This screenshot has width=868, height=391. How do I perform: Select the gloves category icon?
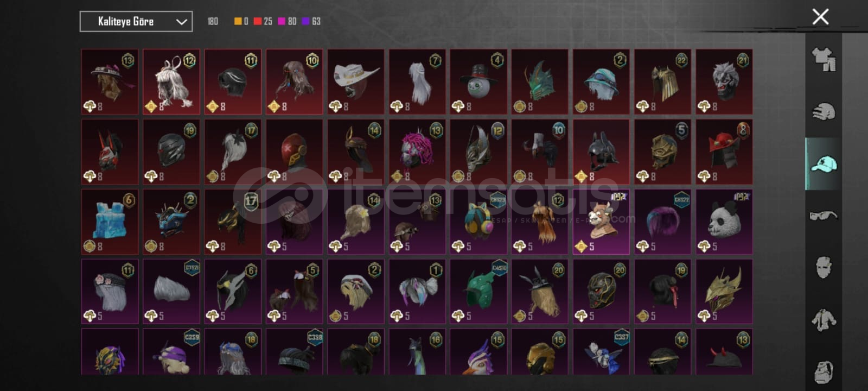coord(824,111)
